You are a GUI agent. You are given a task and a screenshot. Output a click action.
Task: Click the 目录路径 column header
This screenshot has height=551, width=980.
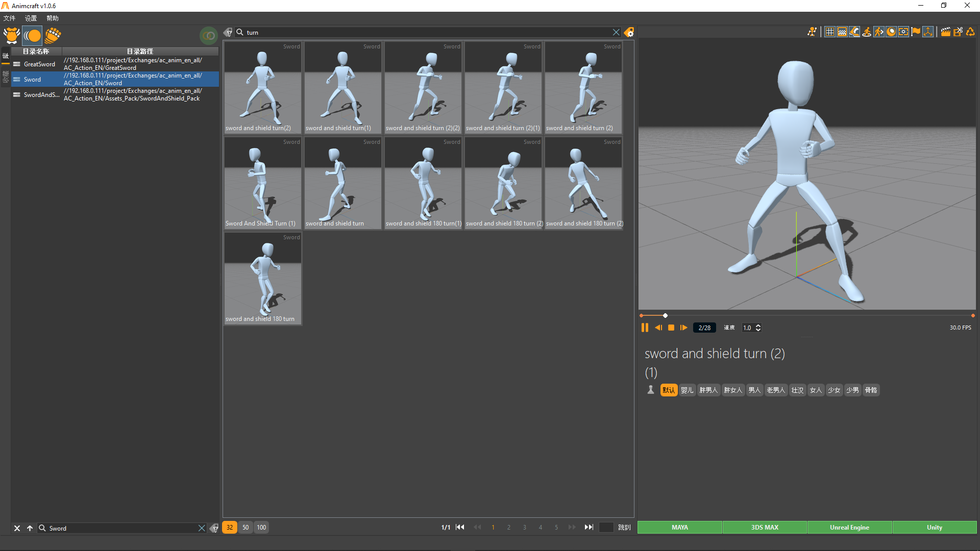click(140, 51)
